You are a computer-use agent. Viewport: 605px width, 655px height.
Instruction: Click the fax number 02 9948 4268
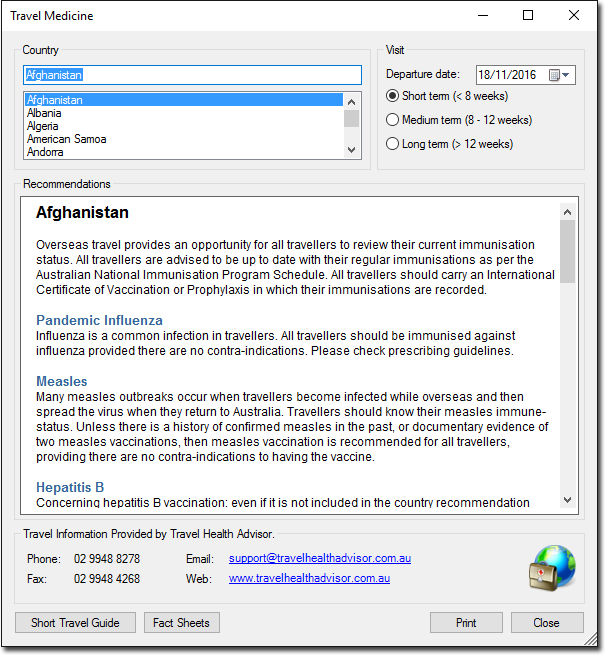pyautogui.click(x=107, y=579)
